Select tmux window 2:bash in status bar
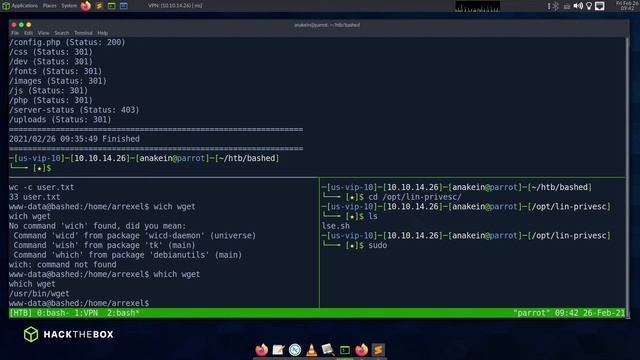The image size is (640, 360). [x=123, y=313]
